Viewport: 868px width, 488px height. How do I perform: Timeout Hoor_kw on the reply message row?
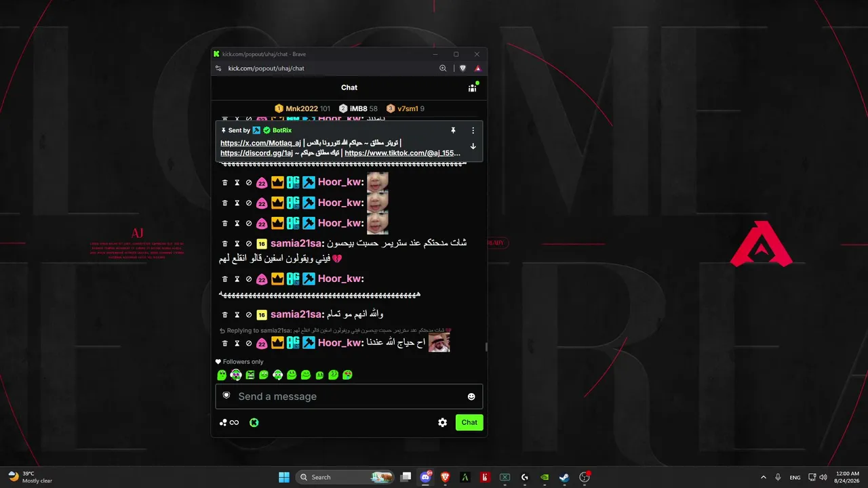coord(237,343)
